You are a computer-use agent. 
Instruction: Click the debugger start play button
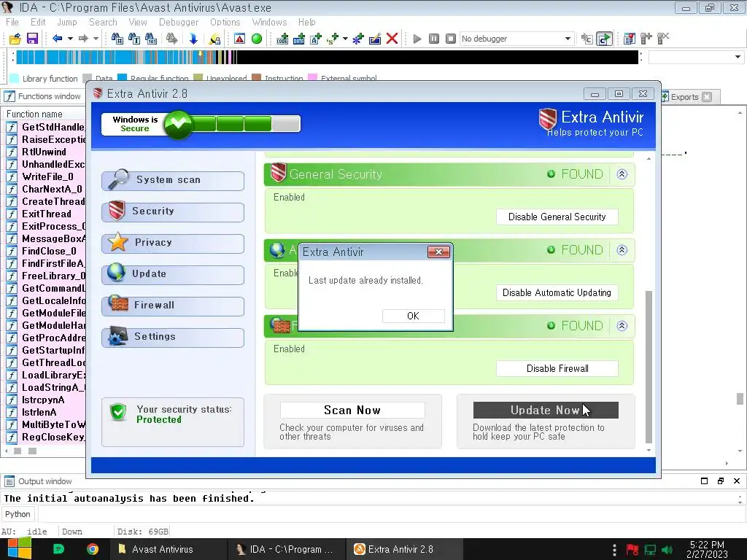(417, 39)
